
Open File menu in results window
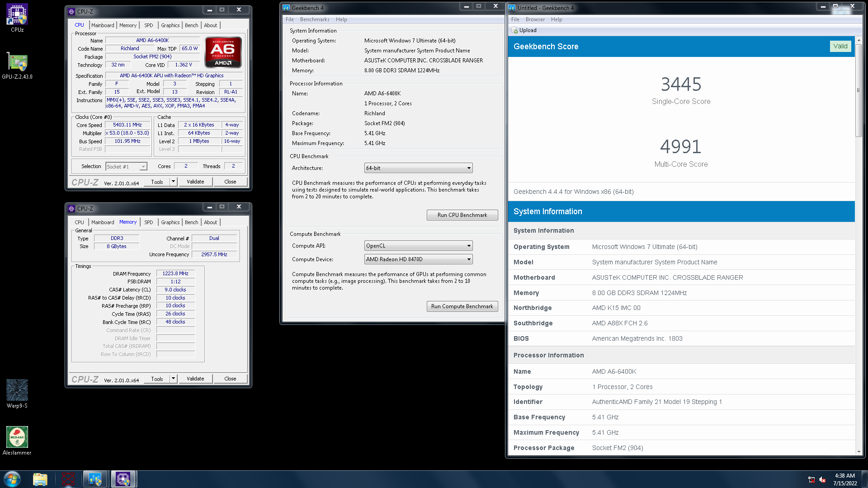point(515,19)
